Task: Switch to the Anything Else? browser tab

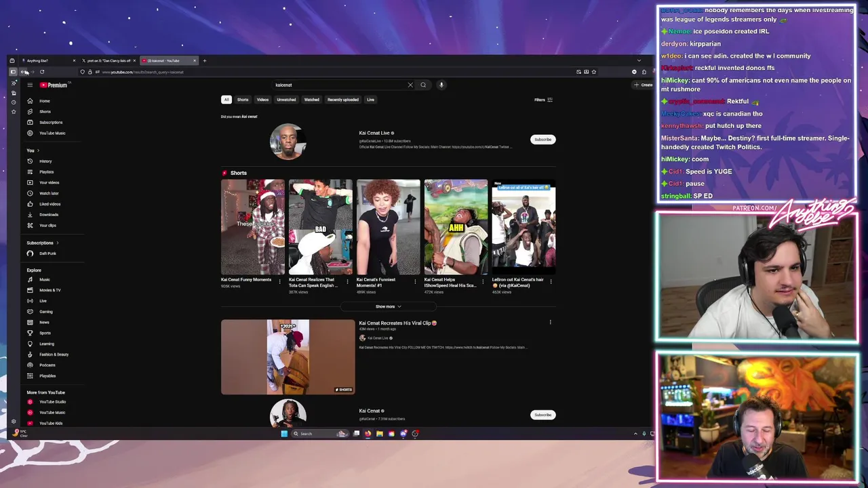Action: 47,61
